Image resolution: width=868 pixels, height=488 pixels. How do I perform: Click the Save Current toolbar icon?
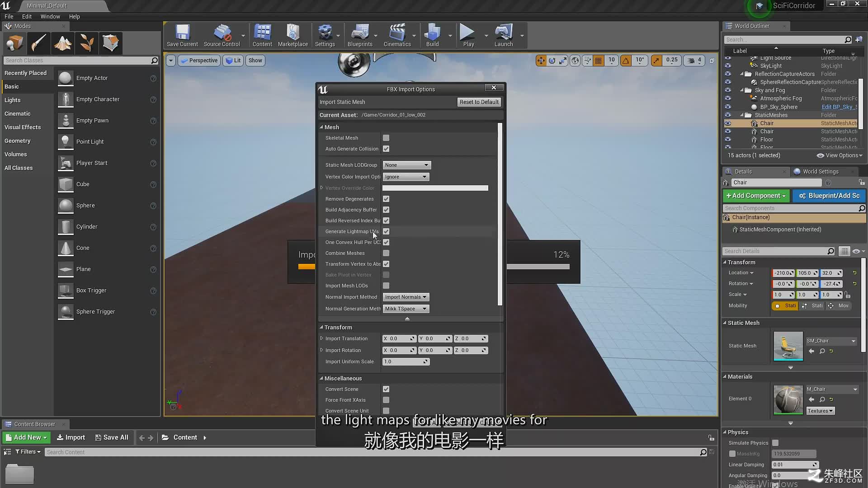(x=182, y=35)
